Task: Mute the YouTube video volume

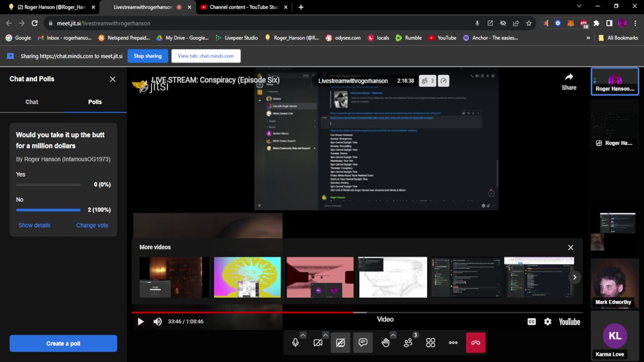Action: point(157,322)
